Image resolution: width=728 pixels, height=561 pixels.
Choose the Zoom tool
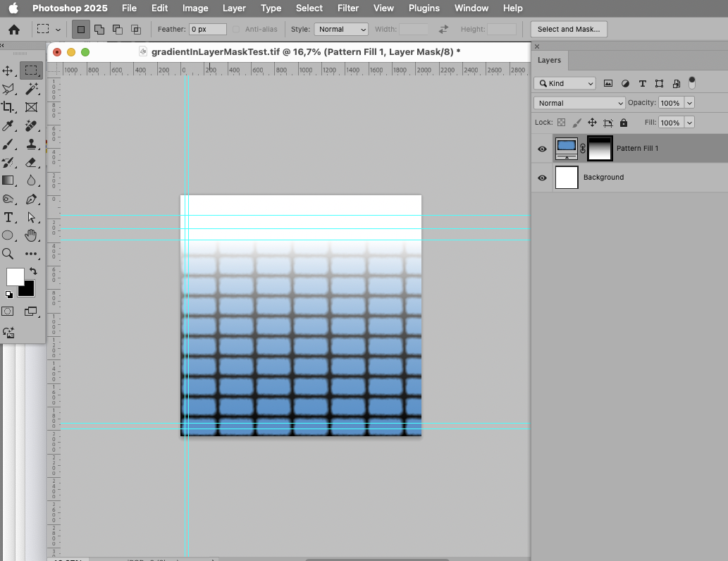click(x=8, y=254)
